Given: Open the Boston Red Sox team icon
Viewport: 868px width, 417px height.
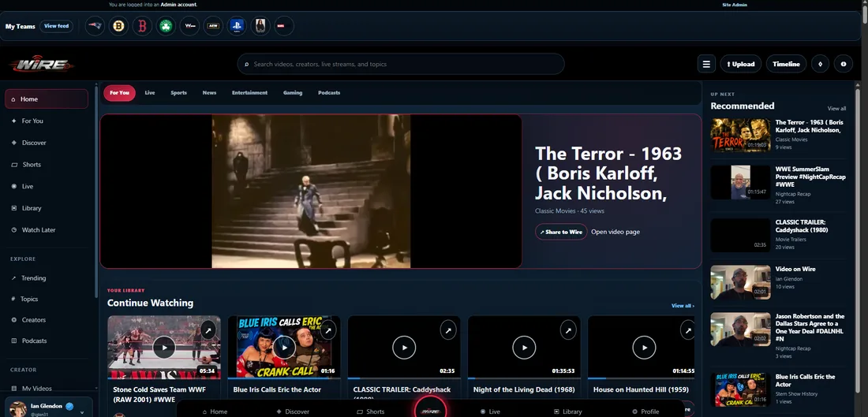Looking at the screenshot, I should point(142,26).
